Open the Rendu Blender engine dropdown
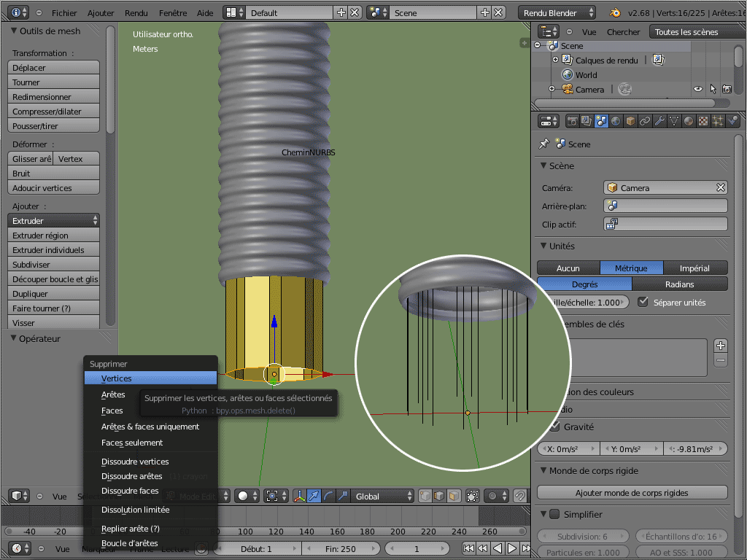The image size is (747, 560). tap(557, 13)
